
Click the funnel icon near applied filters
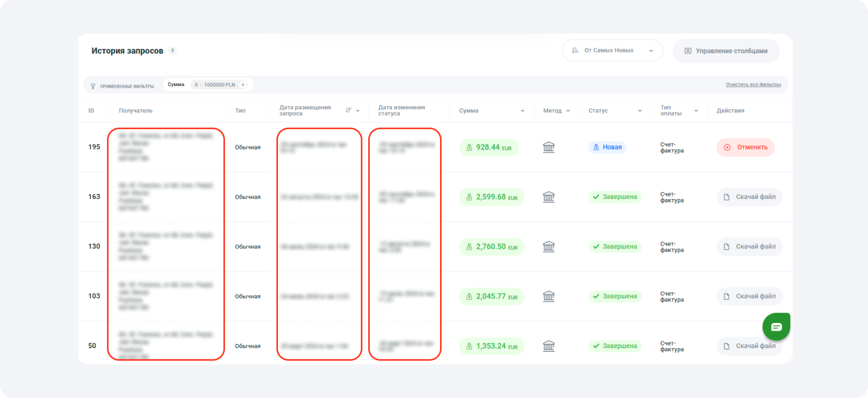point(93,86)
